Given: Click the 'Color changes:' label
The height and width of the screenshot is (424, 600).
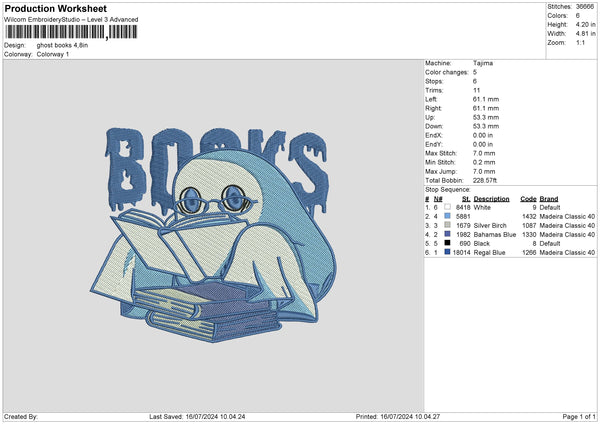Looking at the screenshot, I should pos(447,72).
